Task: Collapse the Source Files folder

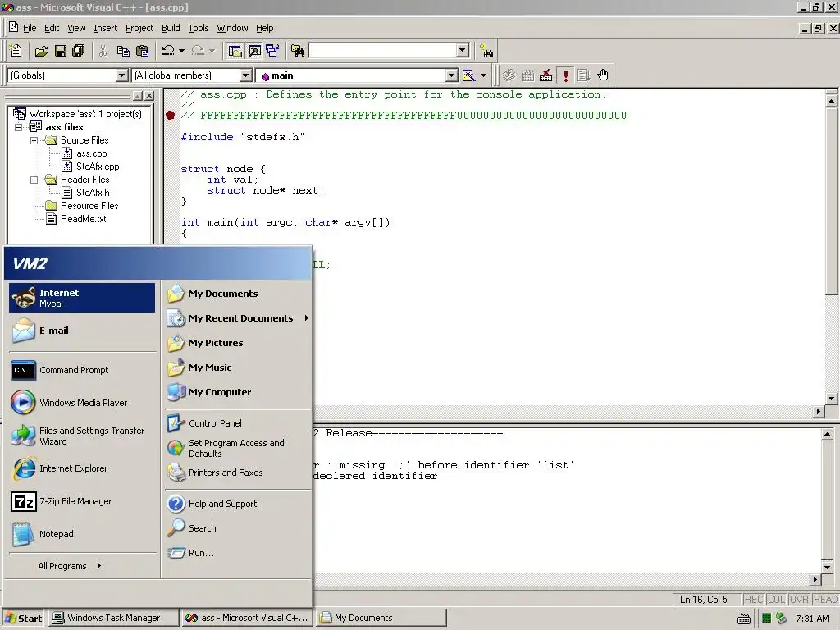Action: [34, 140]
